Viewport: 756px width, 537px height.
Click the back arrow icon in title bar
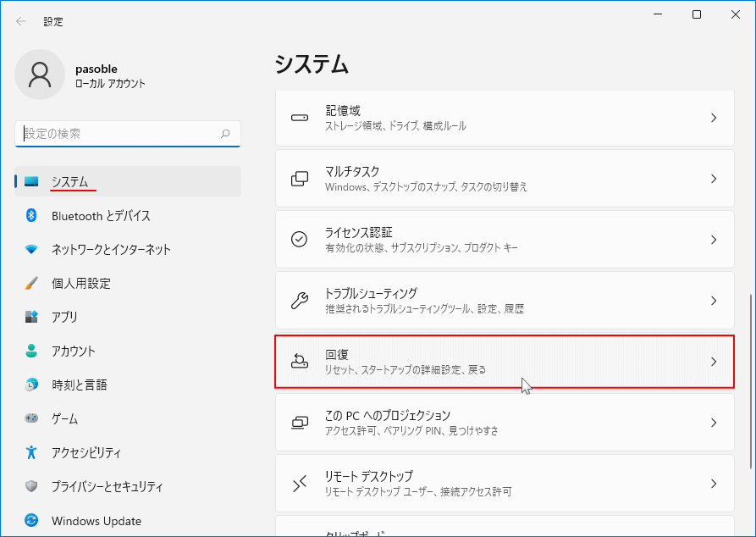20,21
